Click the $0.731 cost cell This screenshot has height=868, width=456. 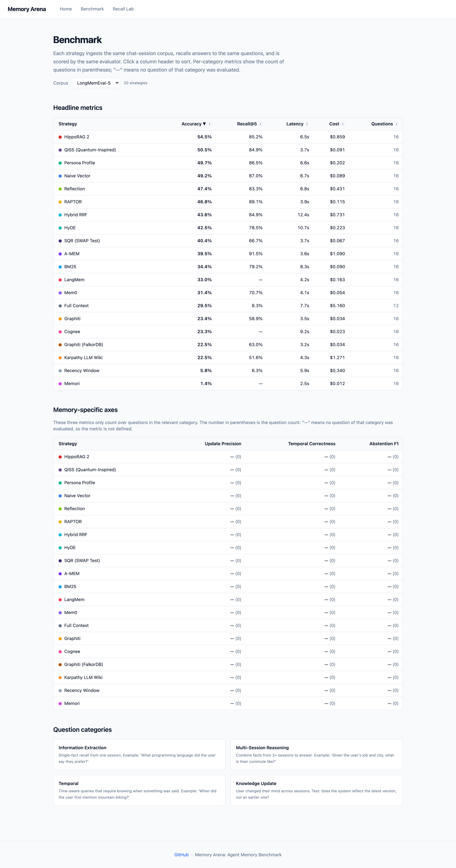pyautogui.click(x=337, y=215)
